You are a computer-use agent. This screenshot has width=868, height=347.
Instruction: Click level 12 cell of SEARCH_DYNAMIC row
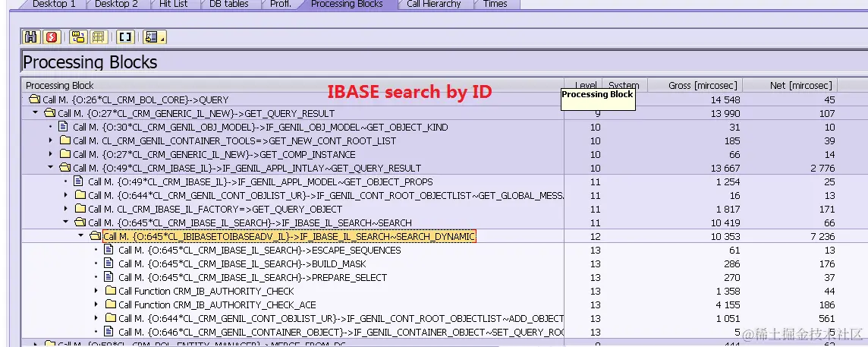[x=595, y=236]
